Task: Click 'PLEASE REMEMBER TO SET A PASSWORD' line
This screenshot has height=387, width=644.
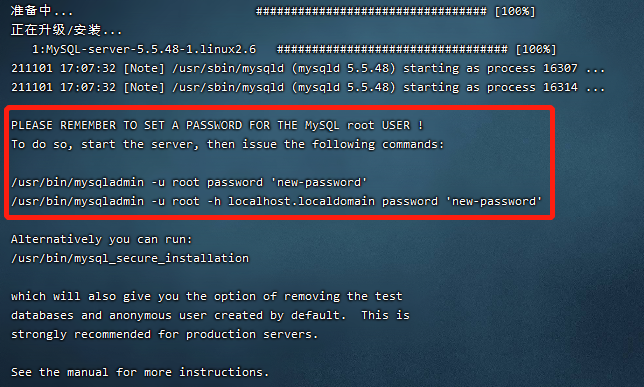Action: [x=217, y=125]
